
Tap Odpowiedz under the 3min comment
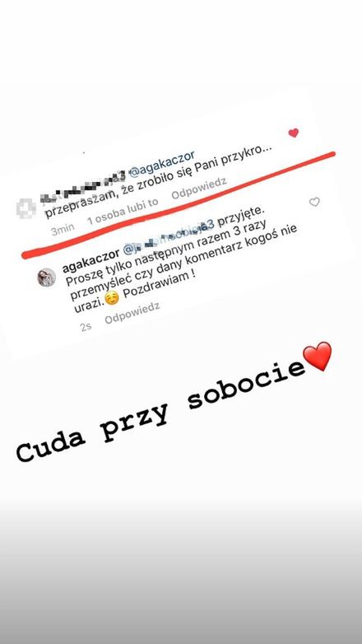click(x=198, y=188)
